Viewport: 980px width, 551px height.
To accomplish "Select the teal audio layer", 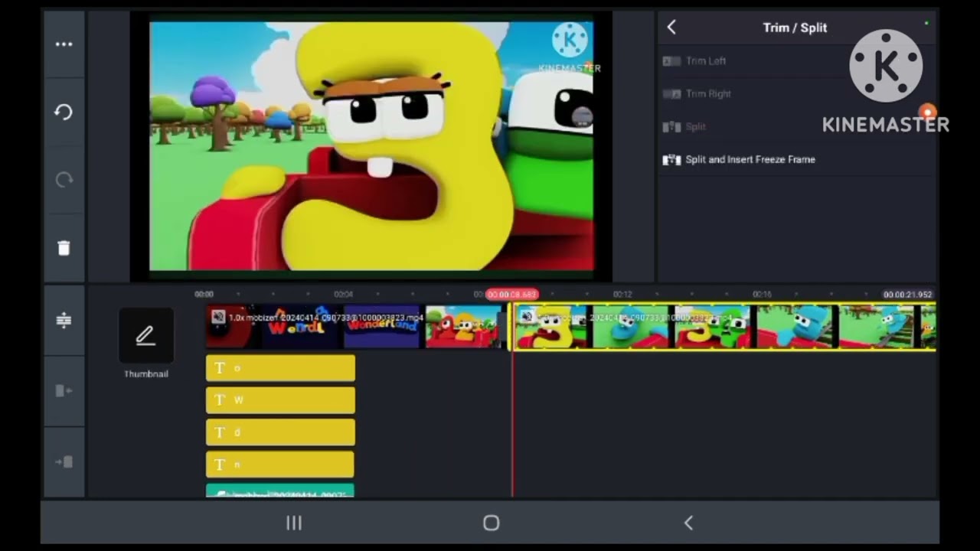I will tap(280, 491).
